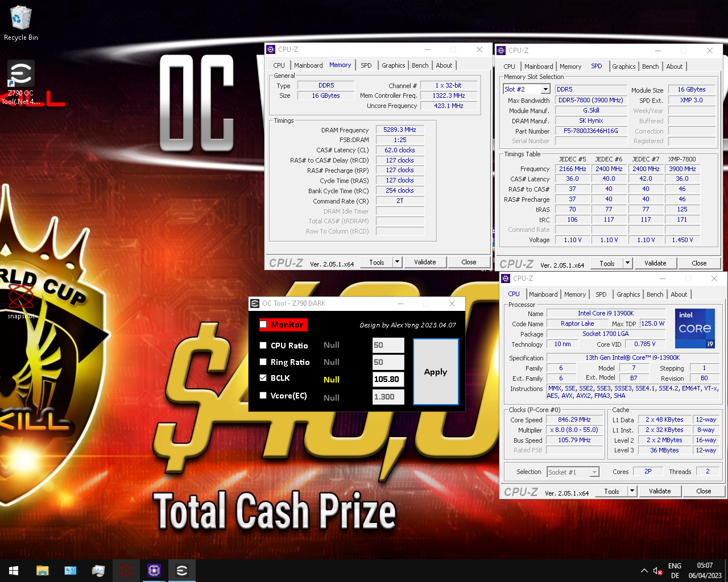The height and width of the screenshot is (582, 728).
Task: Click the XMP voltage 1.450 V cell
Action: 682,240
